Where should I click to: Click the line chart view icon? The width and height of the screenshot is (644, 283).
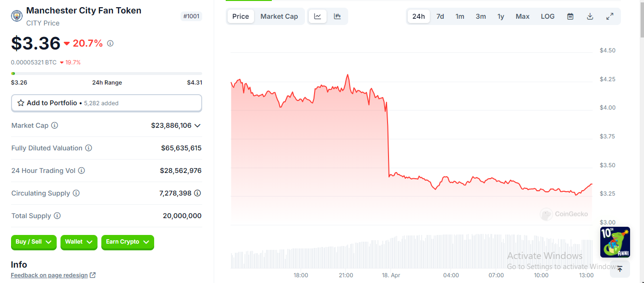coord(317,16)
